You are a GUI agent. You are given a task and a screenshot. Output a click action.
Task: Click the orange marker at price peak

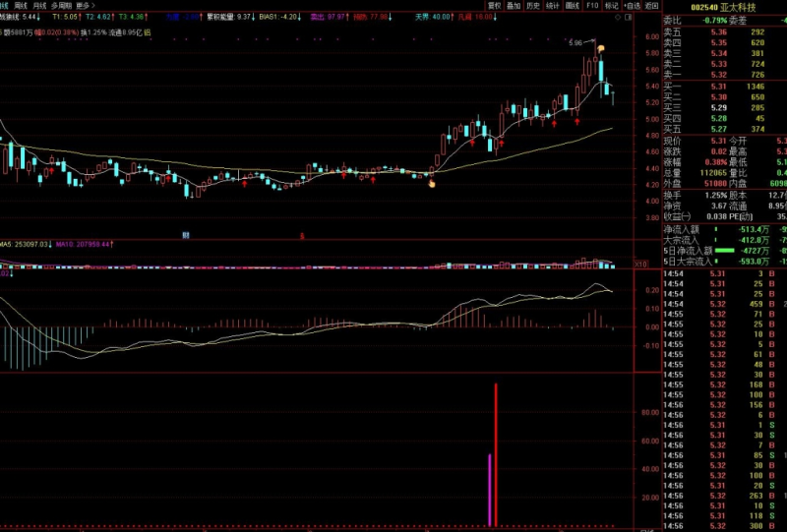pyautogui.click(x=600, y=48)
